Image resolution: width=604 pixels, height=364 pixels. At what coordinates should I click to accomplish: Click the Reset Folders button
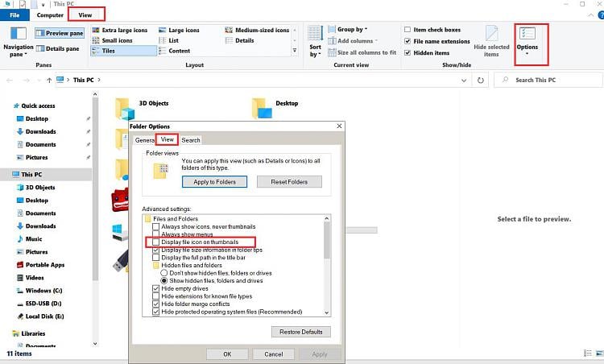289,182
